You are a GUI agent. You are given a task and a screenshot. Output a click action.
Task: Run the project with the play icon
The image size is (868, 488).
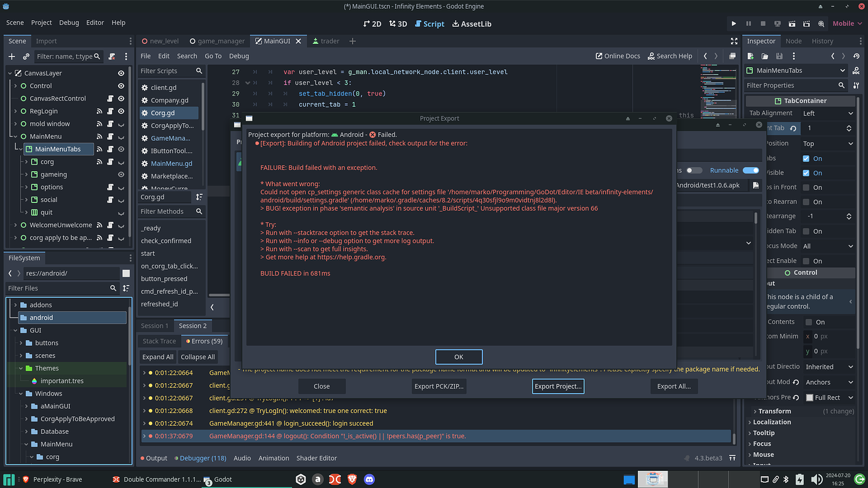(x=733, y=23)
